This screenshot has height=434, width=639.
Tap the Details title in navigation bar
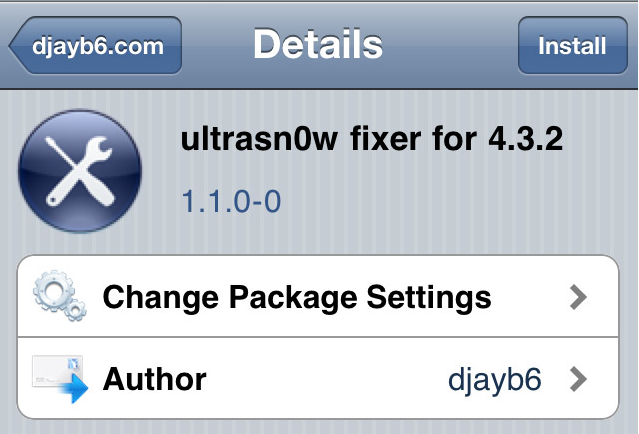point(318,44)
